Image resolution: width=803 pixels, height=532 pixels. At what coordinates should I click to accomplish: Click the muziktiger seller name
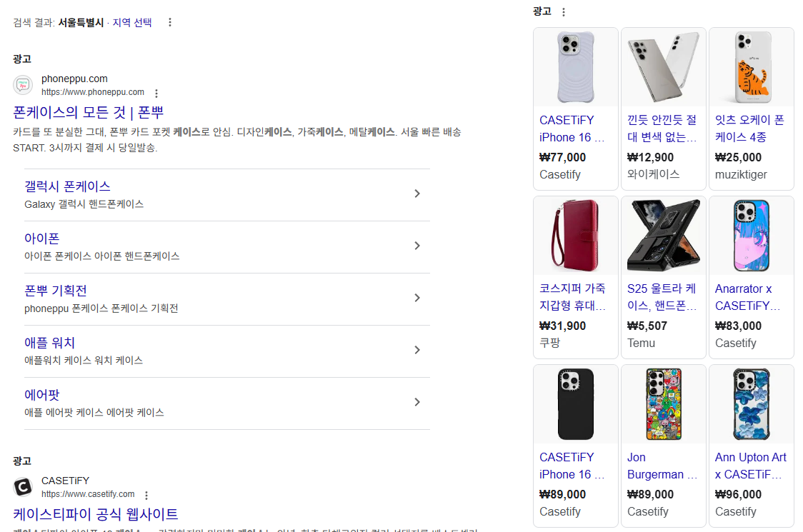[x=741, y=175]
